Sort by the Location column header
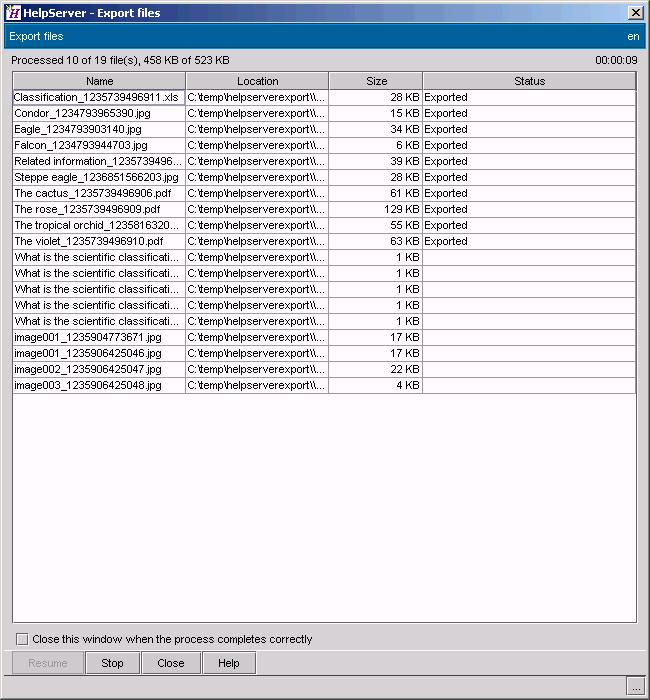Image resolution: width=650 pixels, height=700 pixels. point(257,81)
